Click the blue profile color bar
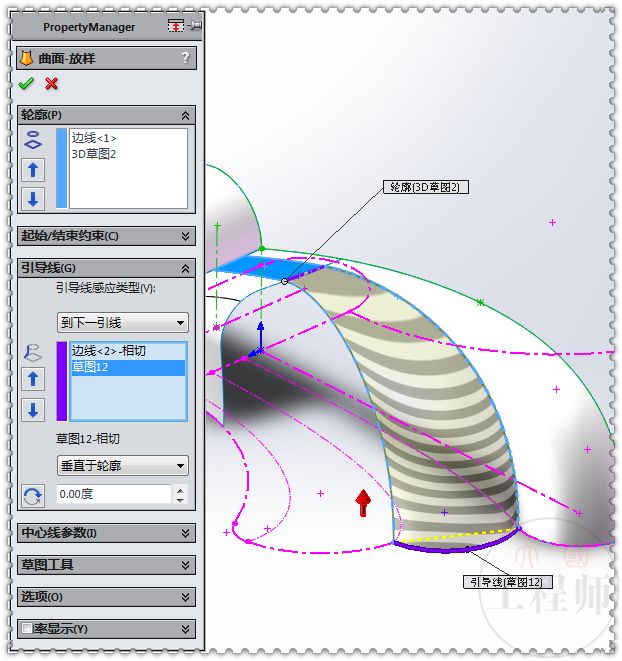Viewport: 622px width, 661px height. 62,168
